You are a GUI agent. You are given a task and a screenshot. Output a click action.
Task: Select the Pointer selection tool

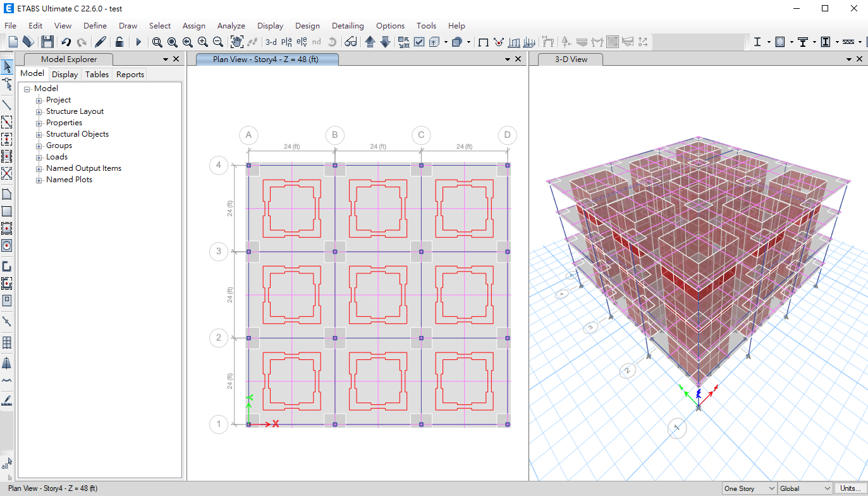(x=7, y=66)
